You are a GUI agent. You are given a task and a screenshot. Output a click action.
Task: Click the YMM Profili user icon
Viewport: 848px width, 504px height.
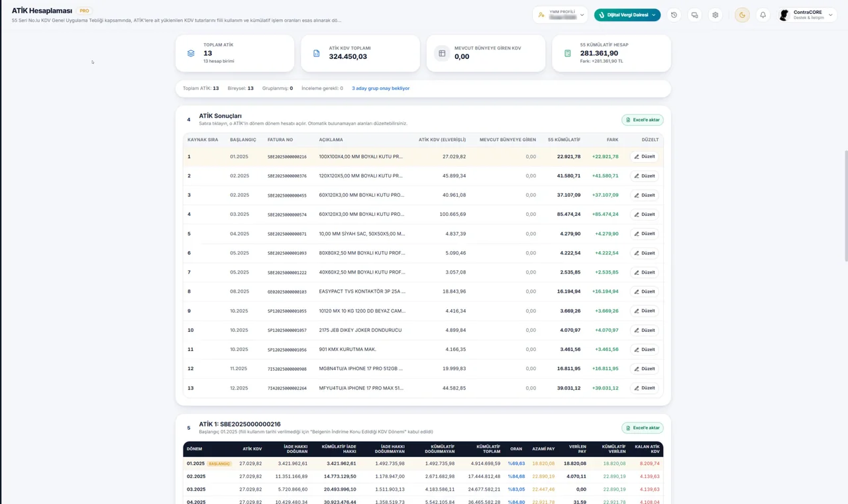[542, 15]
